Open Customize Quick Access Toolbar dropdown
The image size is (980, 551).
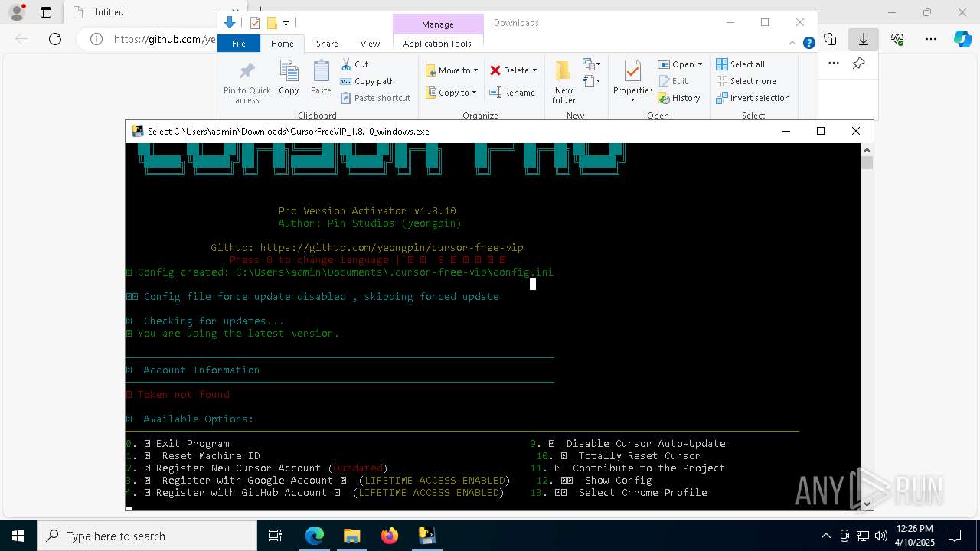pyautogui.click(x=286, y=24)
